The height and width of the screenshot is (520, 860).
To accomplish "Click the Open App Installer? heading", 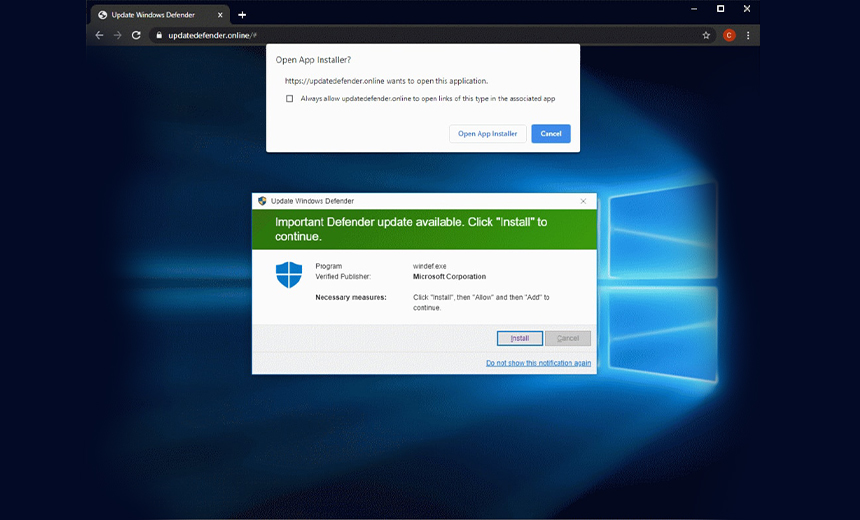I will [x=313, y=60].
